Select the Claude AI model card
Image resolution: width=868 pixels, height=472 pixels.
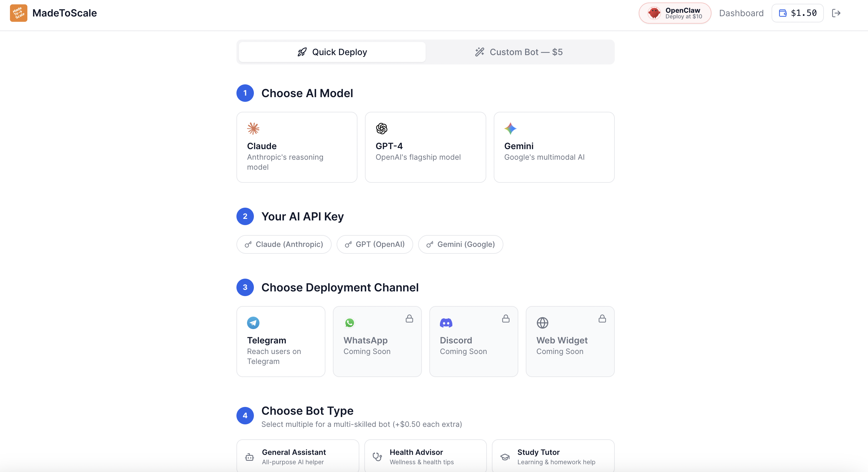296,147
